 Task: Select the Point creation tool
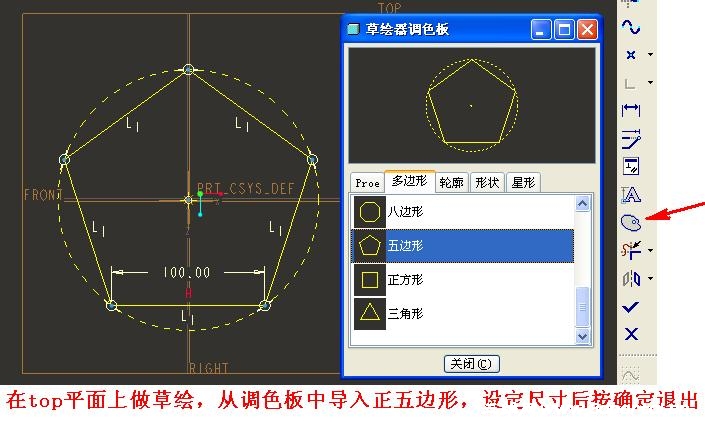[631, 55]
